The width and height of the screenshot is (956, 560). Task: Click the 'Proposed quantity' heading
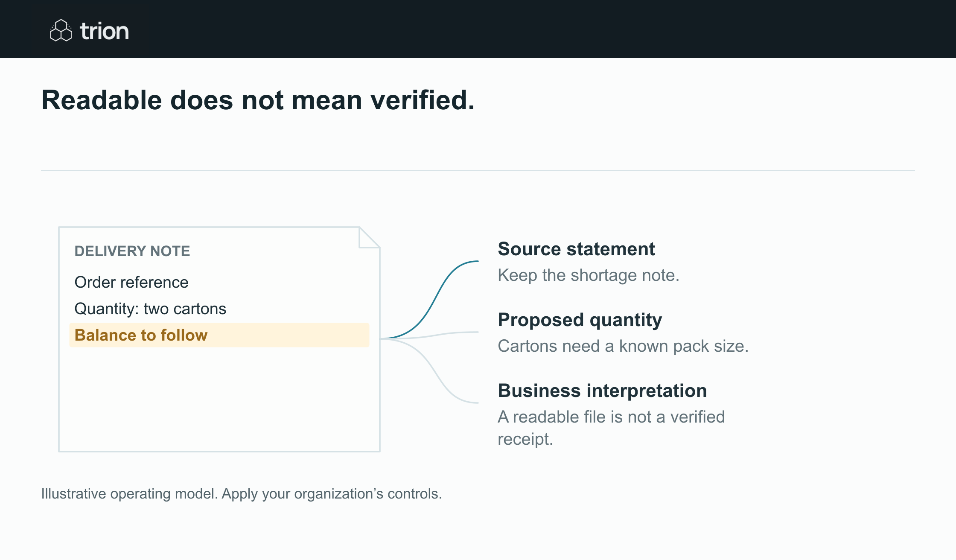click(580, 320)
